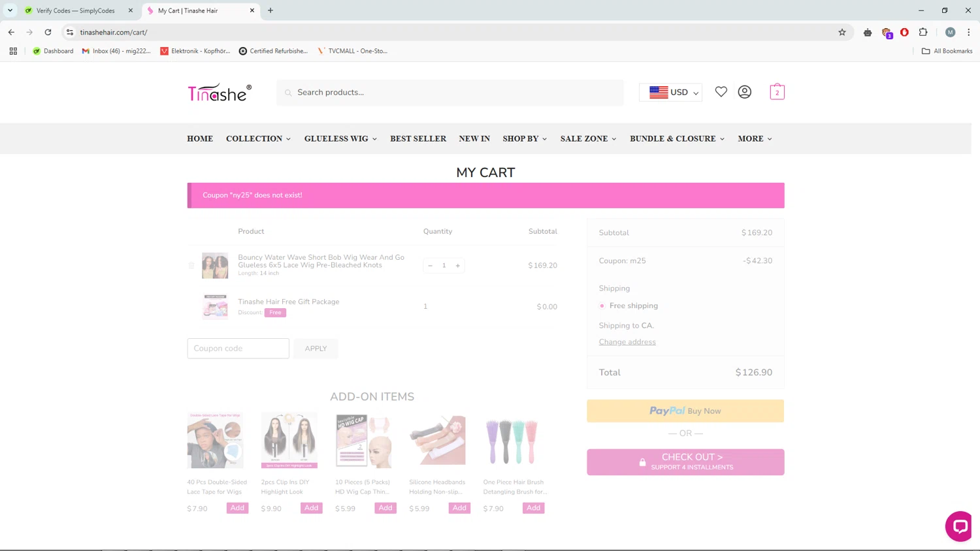980x551 pixels.
Task: Click the Search products field
Action: click(450, 93)
